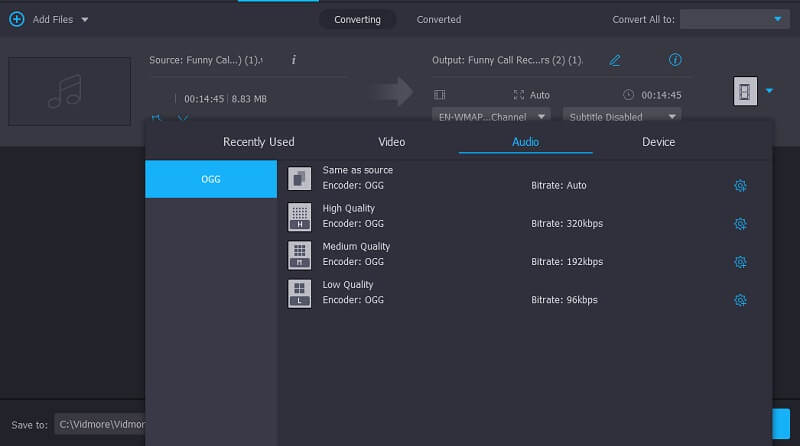The image size is (800, 446).
Task: Open settings gear for Medium Quality preset
Action: 740,262
